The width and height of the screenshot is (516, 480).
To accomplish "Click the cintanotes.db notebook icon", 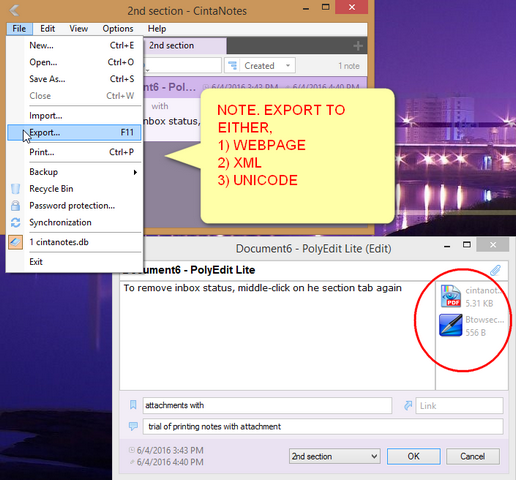I will pyautogui.click(x=15, y=242).
